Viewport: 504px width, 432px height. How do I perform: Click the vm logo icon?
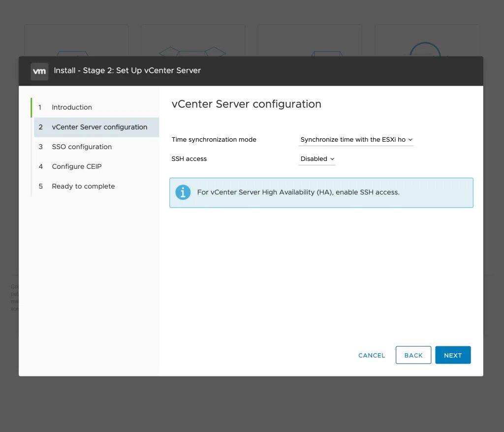(x=39, y=71)
